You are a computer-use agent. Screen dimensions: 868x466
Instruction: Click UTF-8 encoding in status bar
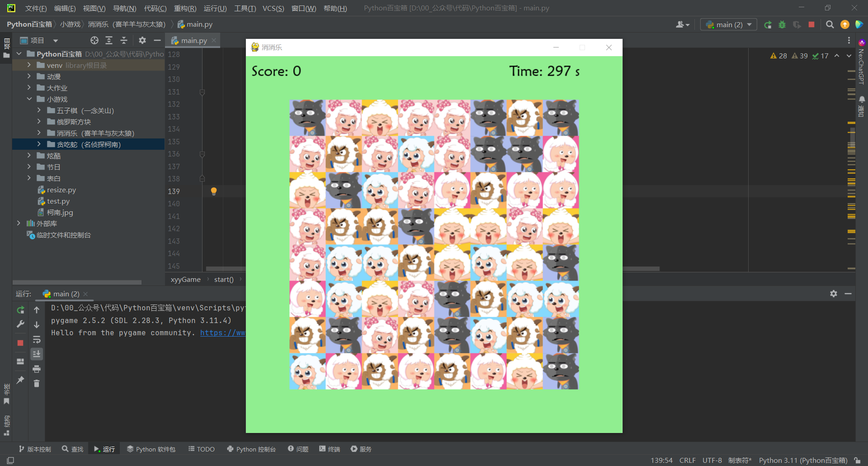(x=712, y=461)
